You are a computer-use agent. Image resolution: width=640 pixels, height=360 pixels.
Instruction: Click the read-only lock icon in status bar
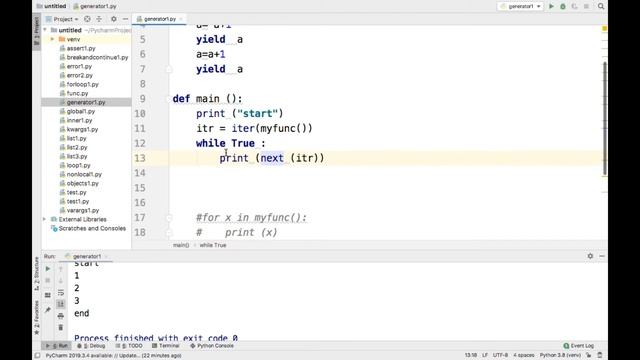pyautogui.click(x=589, y=356)
